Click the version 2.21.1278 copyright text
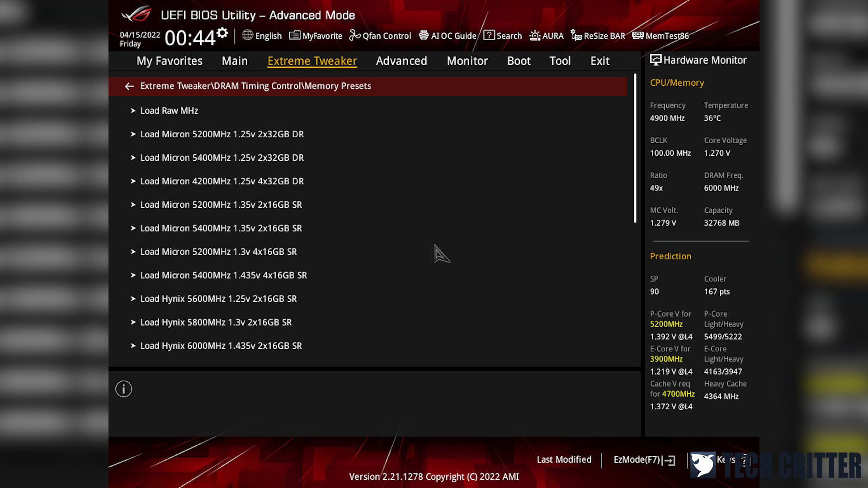 point(434,477)
